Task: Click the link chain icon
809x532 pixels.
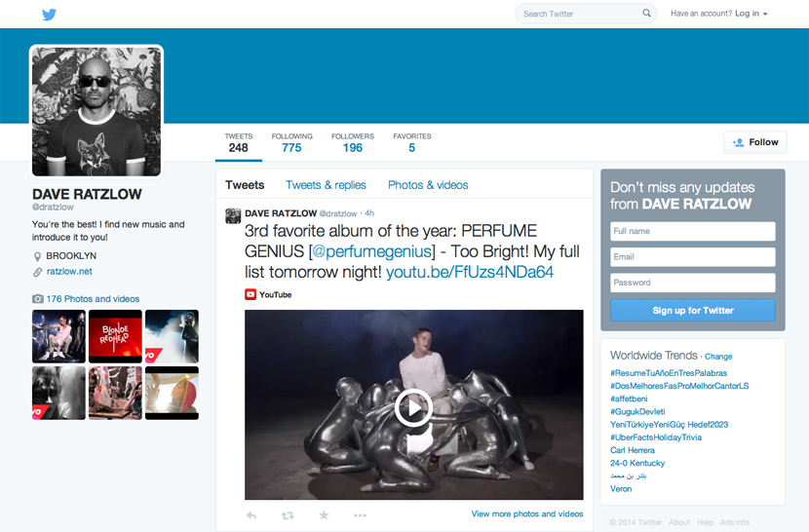Action: (x=38, y=272)
